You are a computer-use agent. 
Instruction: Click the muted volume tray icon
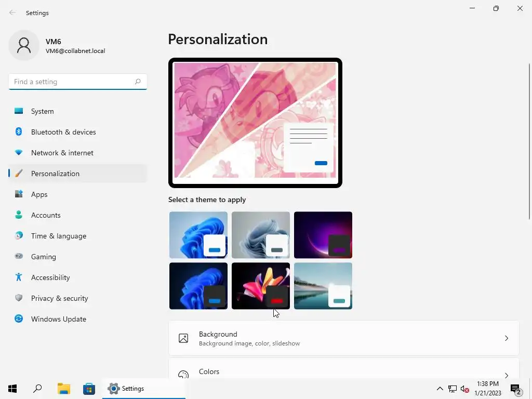(x=464, y=389)
